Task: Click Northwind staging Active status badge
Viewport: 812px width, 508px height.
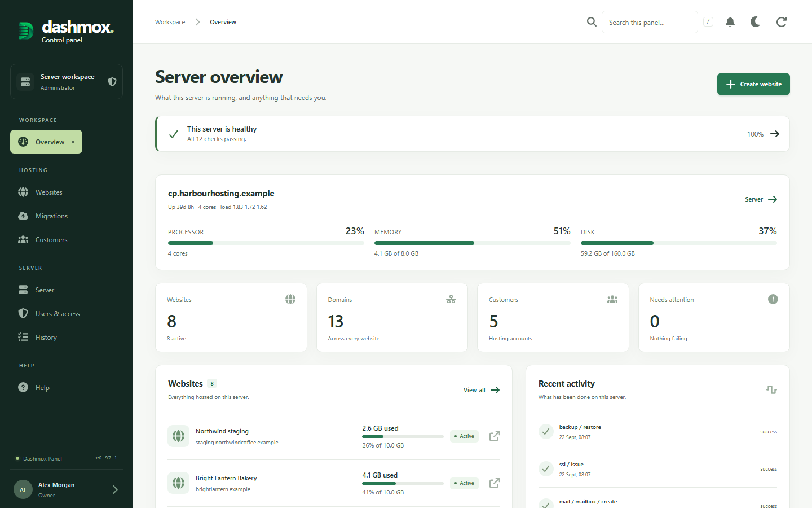Action: click(x=464, y=436)
